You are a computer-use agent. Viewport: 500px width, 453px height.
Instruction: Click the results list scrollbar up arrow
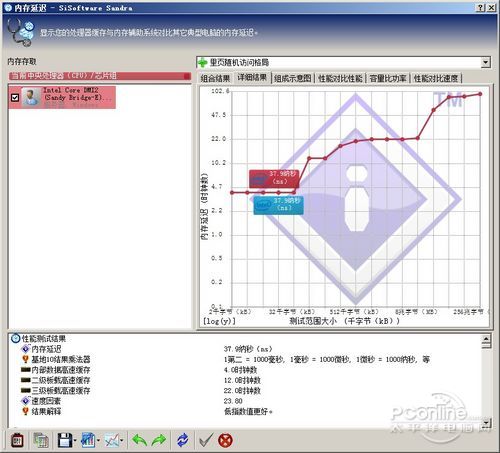coord(486,339)
